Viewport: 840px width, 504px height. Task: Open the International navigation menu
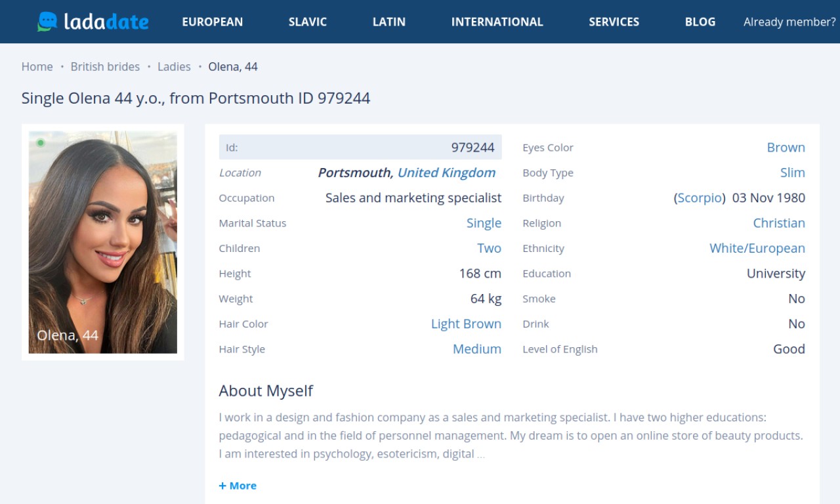coord(497,22)
